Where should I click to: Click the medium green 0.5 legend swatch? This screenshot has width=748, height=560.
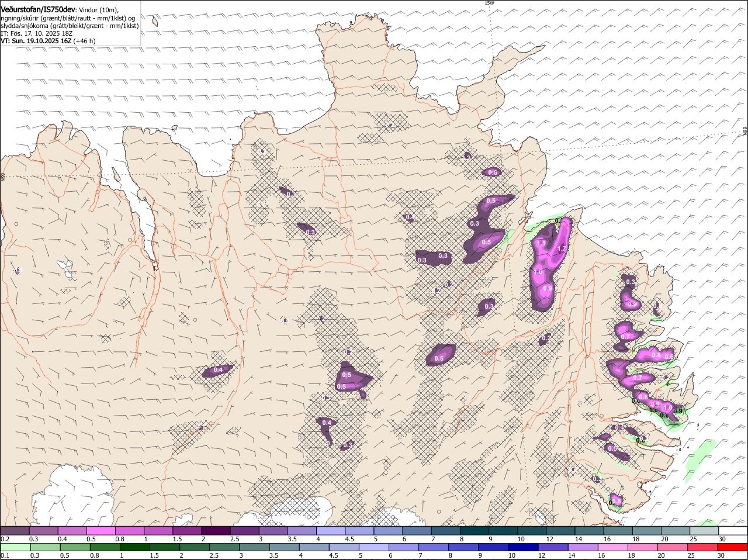[x=75, y=548]
